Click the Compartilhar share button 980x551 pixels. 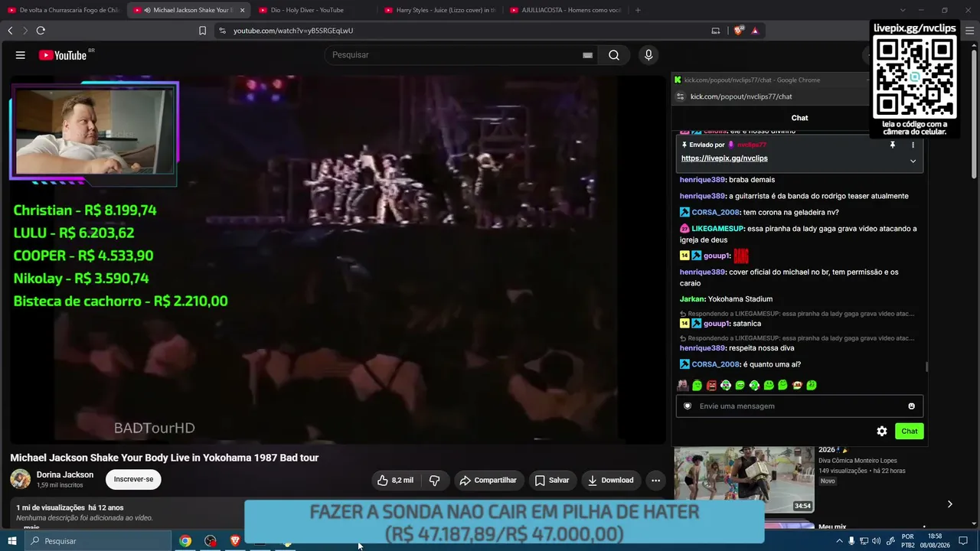(488, 481)
